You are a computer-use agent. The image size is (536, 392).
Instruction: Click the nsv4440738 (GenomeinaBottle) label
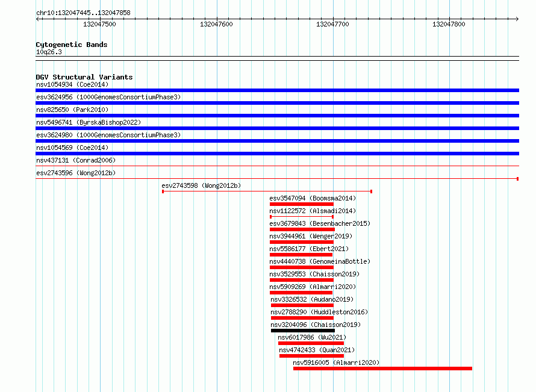pos(320,261)
